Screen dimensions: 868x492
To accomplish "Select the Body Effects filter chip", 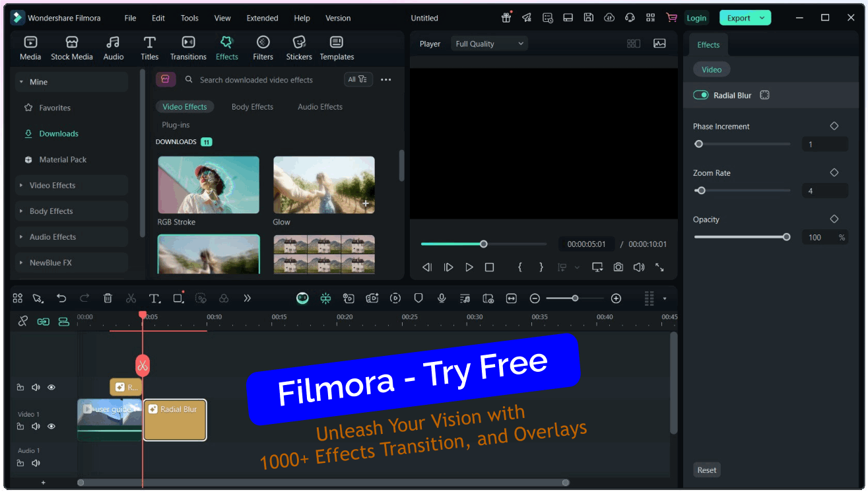I will click(252, 106).
